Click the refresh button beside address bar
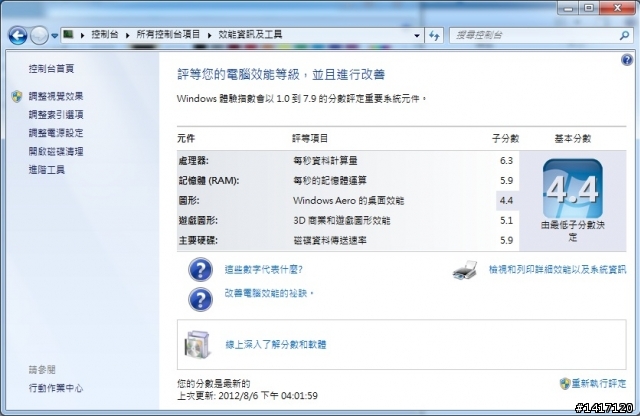Screen dimensions: 640x416 click(434, 36)
